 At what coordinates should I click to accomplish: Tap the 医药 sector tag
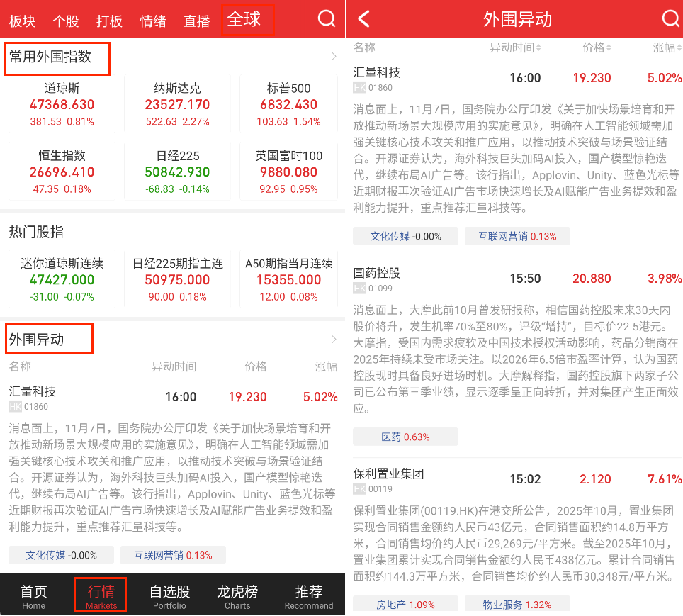405,437
